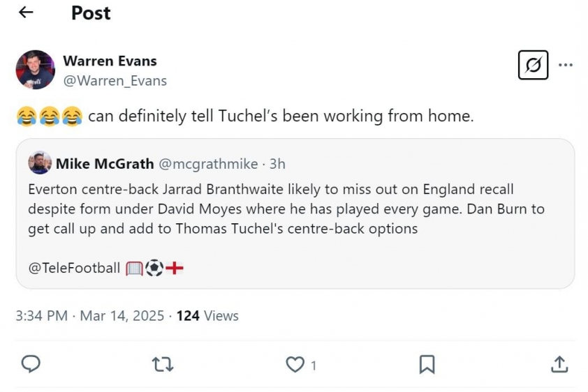Click the reply speech bubble icon

pos(31,364)
